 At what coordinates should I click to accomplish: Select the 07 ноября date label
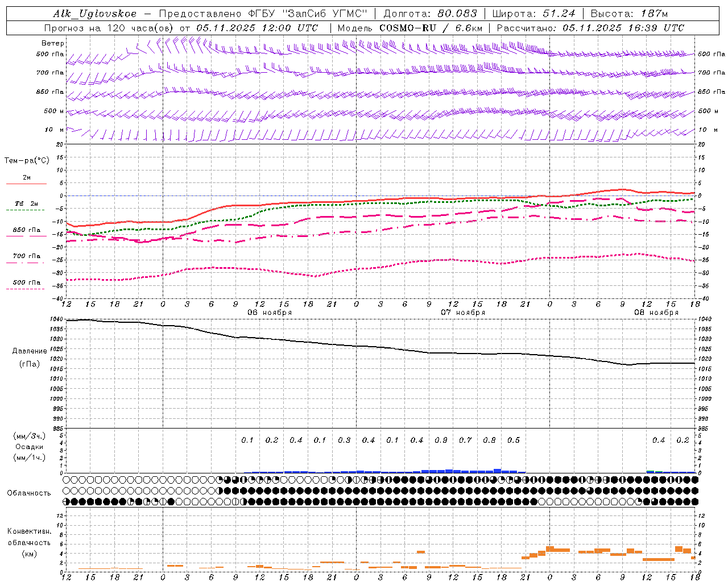tap(463, 313)
